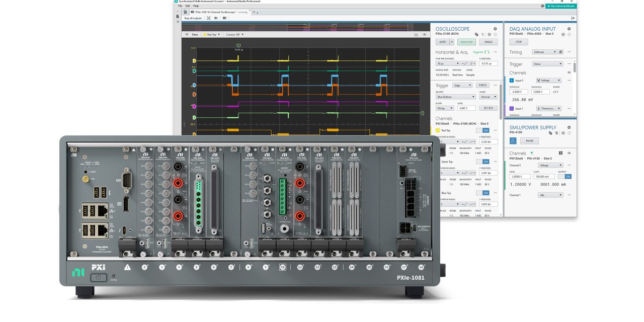Open the DAQ Timing Software dropdown
Image resolution: width=644 pixels, height=322 pixels.
pyautogui.click(x=544, y=52)
